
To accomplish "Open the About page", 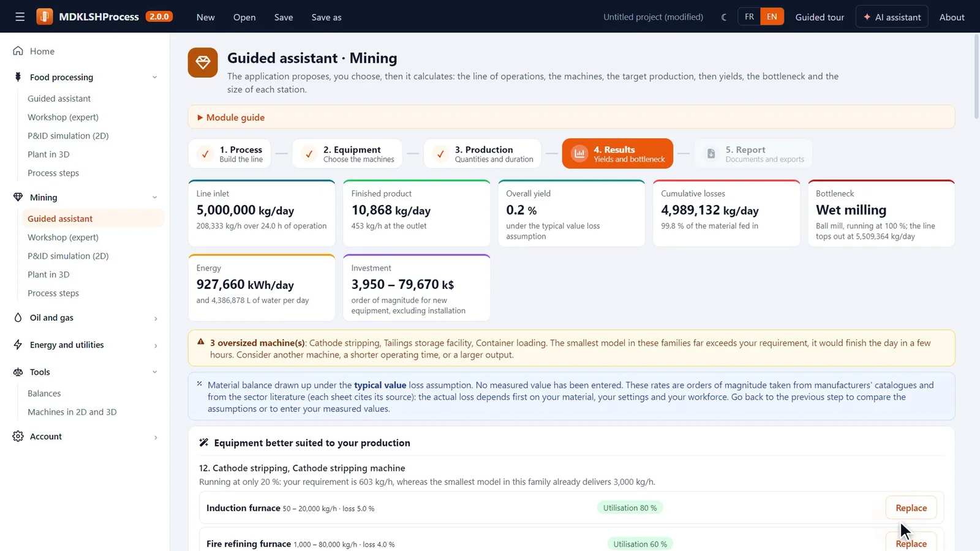I will tap(952, 17).
